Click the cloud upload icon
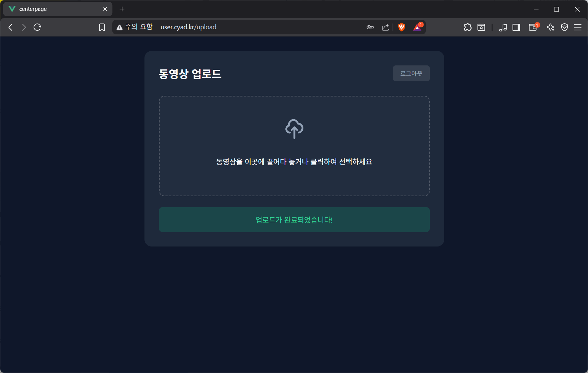This screenshot has height=373, width=588. click(294, 129)
